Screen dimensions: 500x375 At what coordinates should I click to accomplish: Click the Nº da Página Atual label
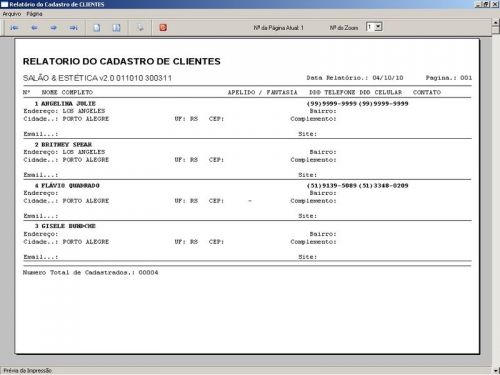tap(278, 28)
